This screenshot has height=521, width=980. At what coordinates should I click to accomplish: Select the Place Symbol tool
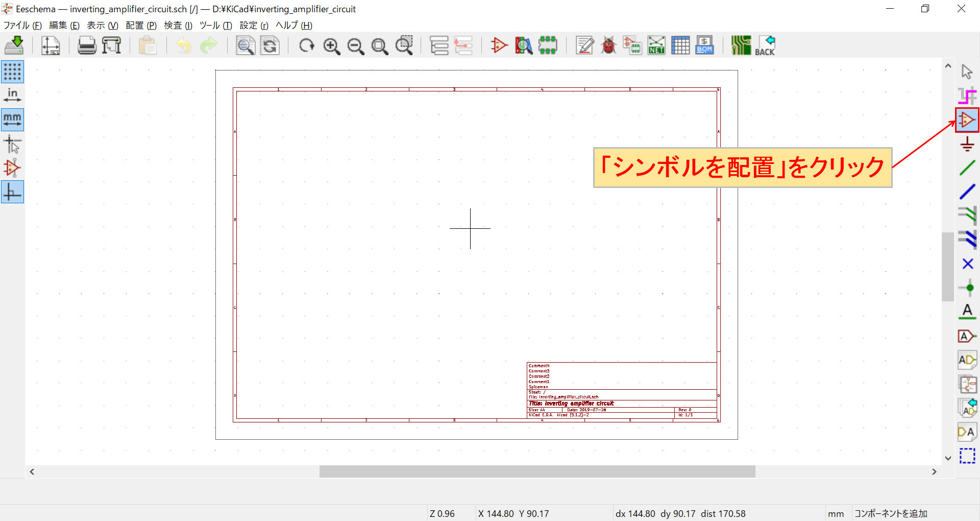click(x=966, y=120)
